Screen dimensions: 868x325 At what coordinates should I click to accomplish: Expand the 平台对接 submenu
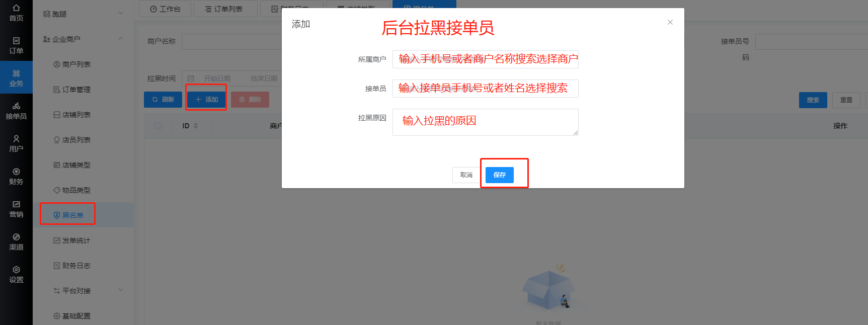coord(84,290)
